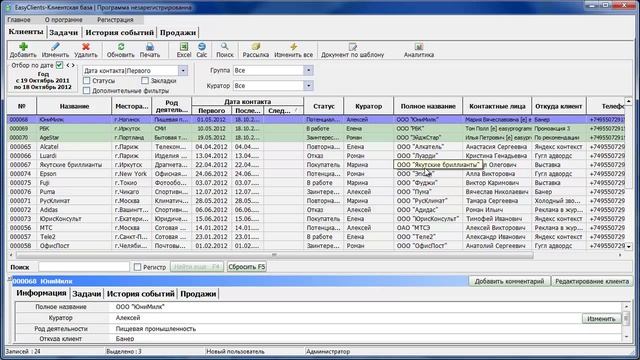
Task: Click the Удалить red cross icon
Action: [86, 47]
